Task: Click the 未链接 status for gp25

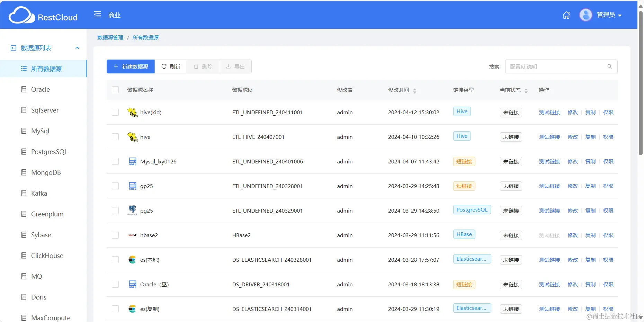Action: pos(511,186)
